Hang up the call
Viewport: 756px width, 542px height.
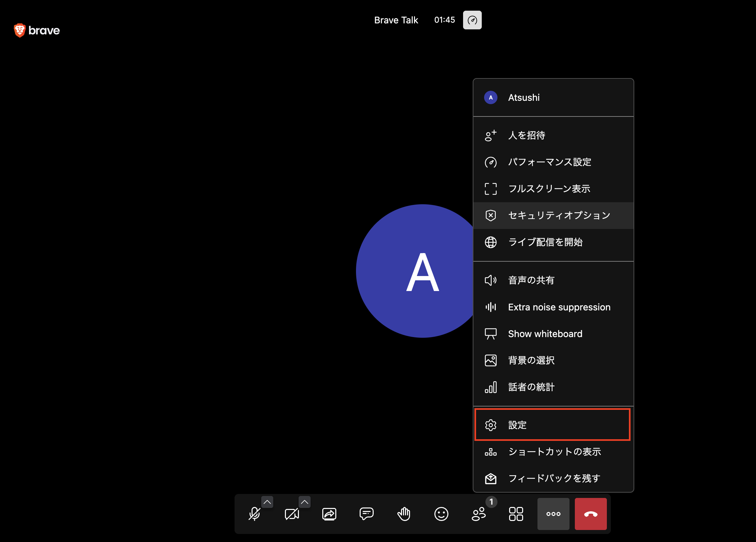pyautogui.click(x=591, y=514)
